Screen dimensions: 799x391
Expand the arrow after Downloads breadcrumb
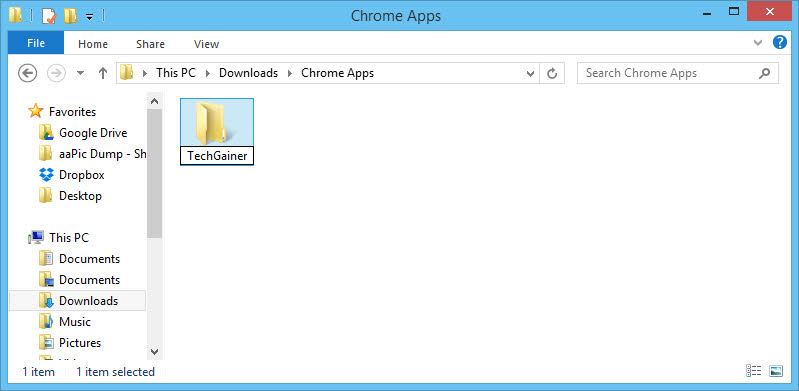290,73
